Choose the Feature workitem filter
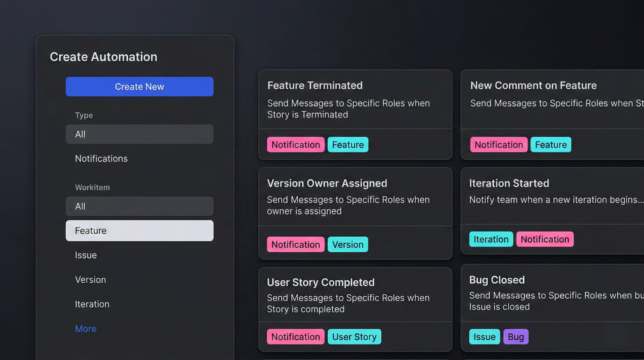 tap(139, 230)
